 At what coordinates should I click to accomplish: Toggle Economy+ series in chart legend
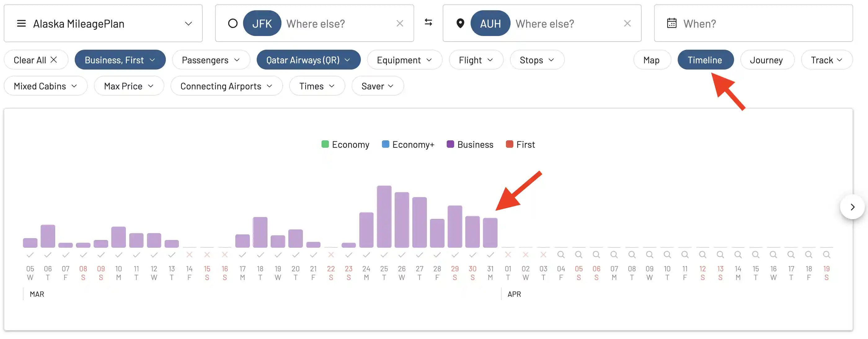(x=408, y=145)
